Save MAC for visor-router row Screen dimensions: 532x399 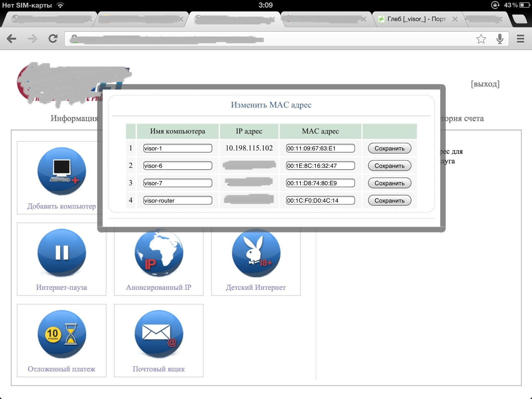389,200
